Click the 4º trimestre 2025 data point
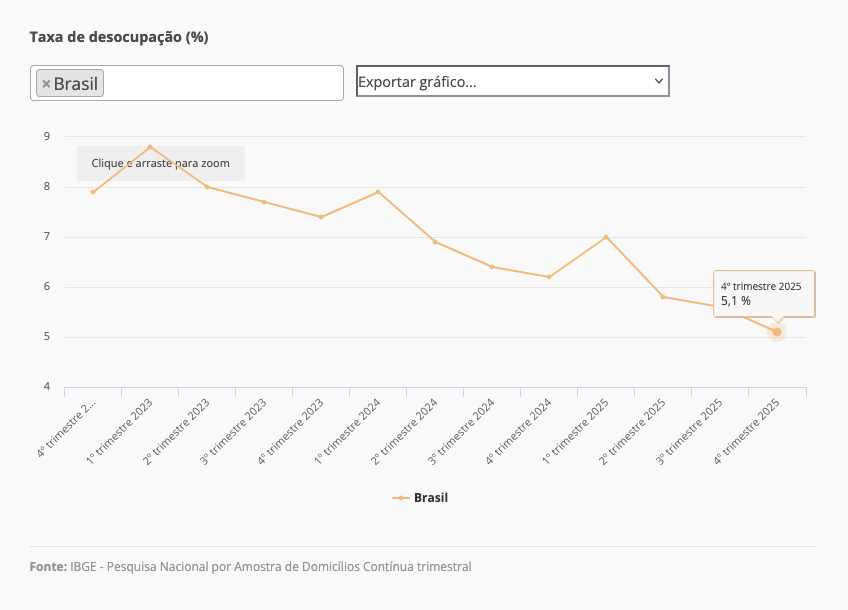This screenshot has height=610, width=848. tap(777, 332)
